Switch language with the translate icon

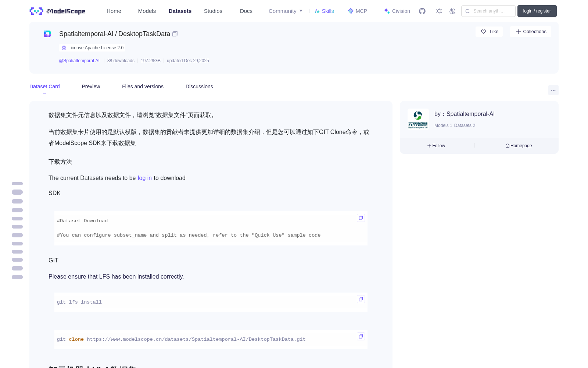(x=452, y=11)
